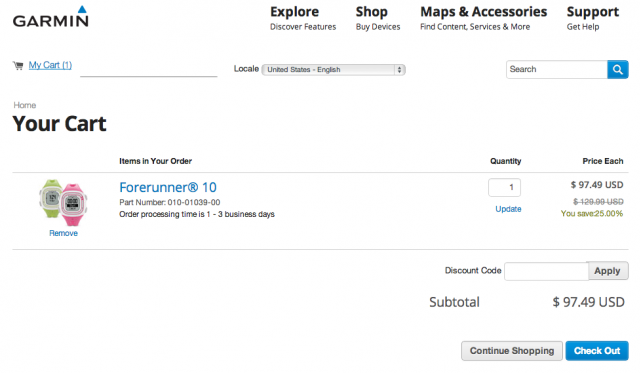640x373 pixels.
Task: Click the $ 97.49 USD subtotal amount
Action: tap(589, 302)
